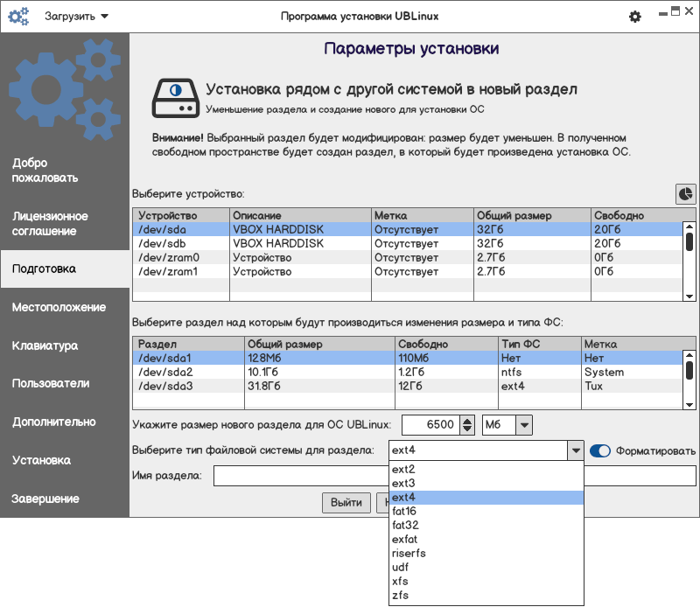Select the /dev/zram0 device row
This screenshot has width=700, height=607.
point(408,257)
